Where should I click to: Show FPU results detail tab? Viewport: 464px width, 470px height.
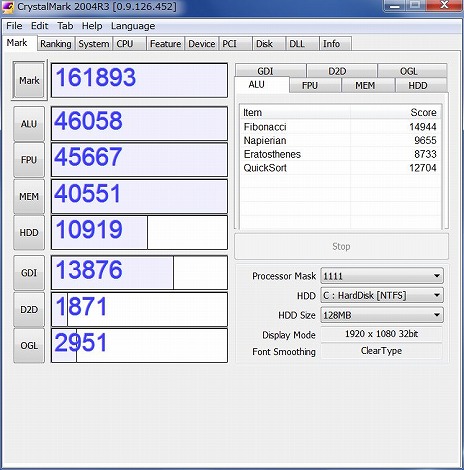click(315, 85)
